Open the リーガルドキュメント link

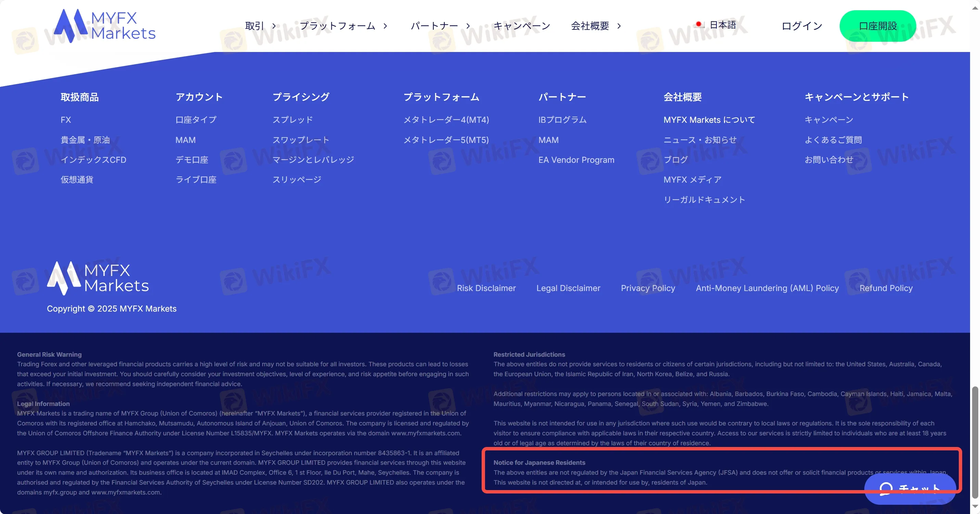point(704,200)
